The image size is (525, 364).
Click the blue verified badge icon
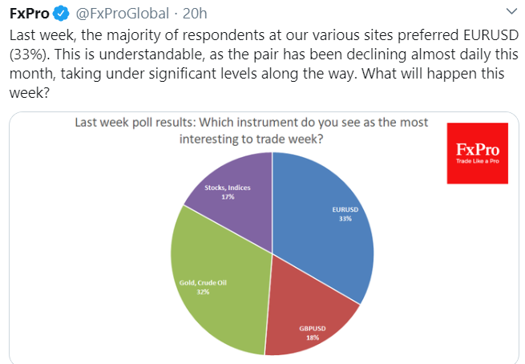tap(61, 13)
